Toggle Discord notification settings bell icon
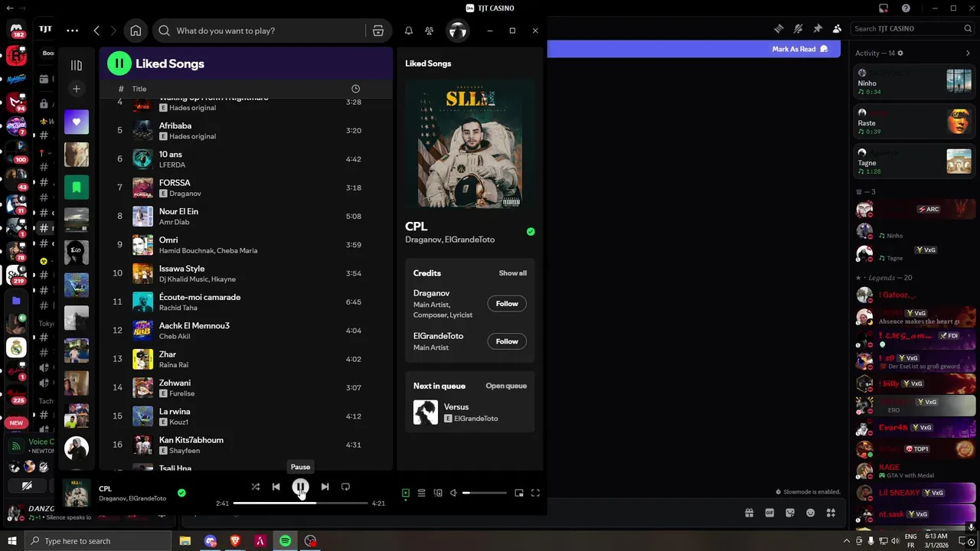The image size is (980, 551). coord(798,28)
